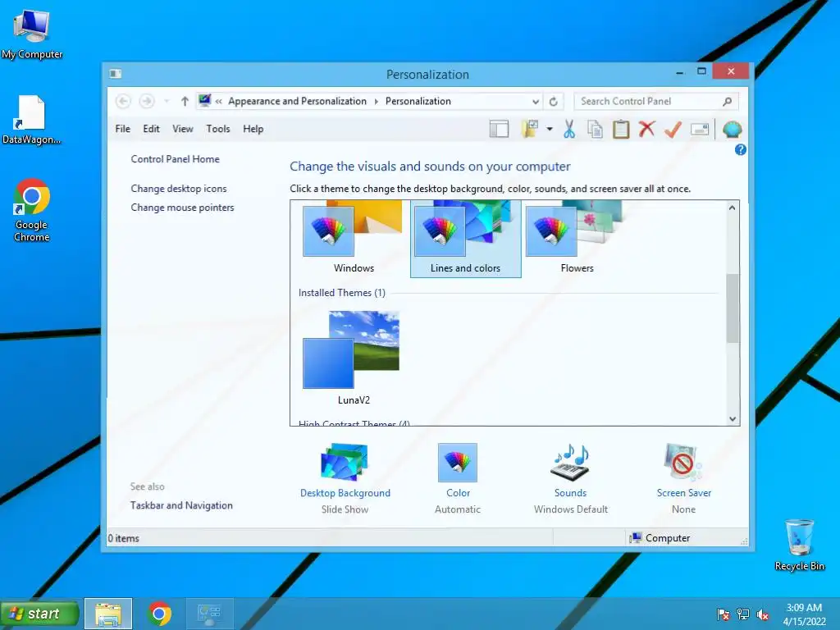
Task: Click the Action Center flag tray icon
Action: click(723, 614)
